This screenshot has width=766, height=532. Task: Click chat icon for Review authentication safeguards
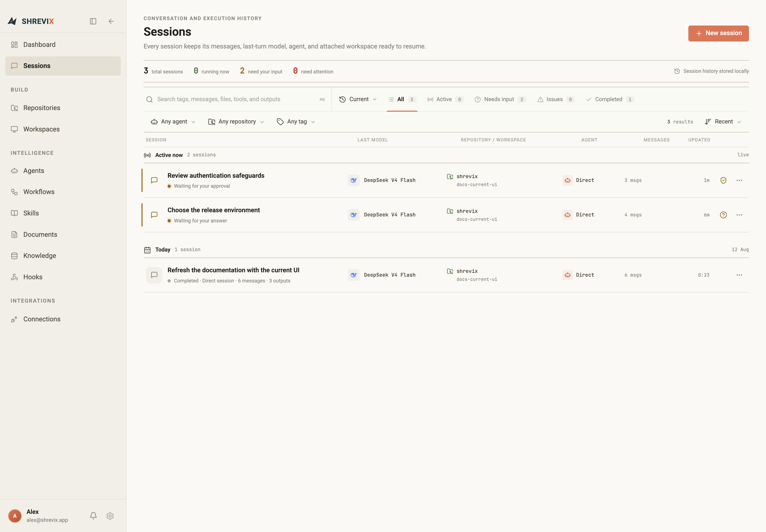click(x=154, y=180)
